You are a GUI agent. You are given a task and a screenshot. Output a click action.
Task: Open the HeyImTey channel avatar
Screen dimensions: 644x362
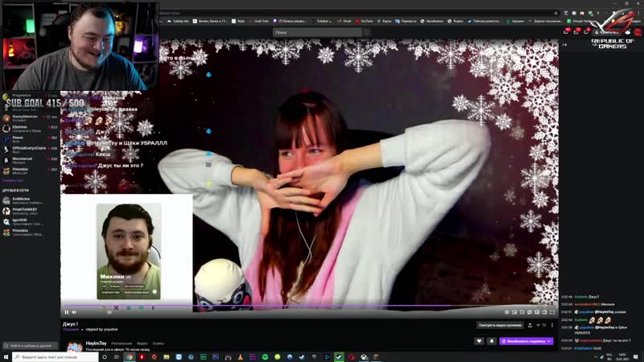73,347
